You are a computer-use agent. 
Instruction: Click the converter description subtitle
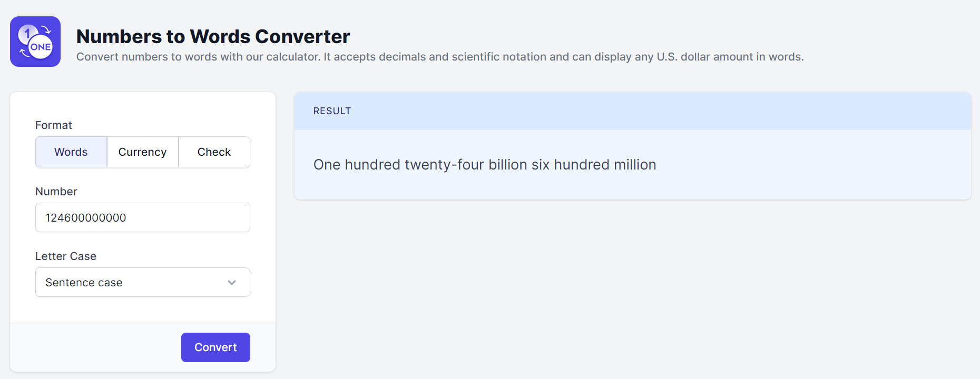coord(440,57)
